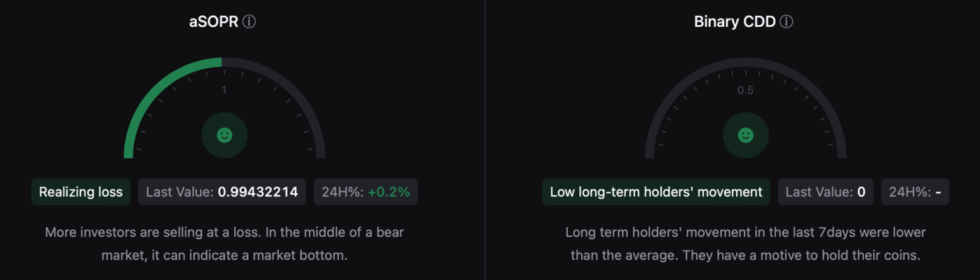Screen dimensions: 980x280
Task: Select the Realizing loss status badge
Action: click(x=81, y=192)
